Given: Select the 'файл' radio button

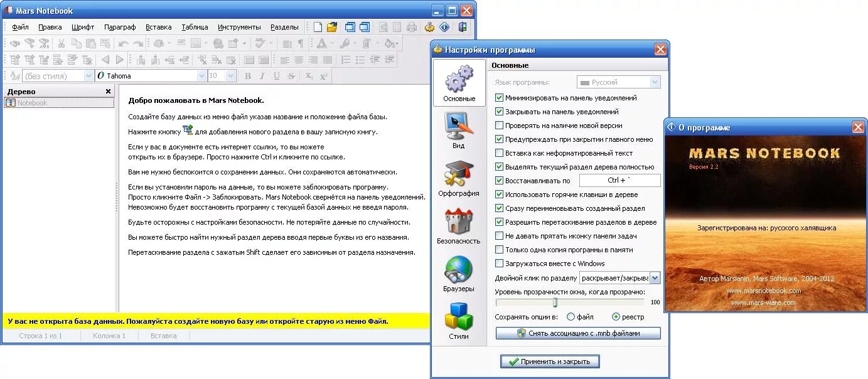Looking at the screenshot, I should 571,317.
